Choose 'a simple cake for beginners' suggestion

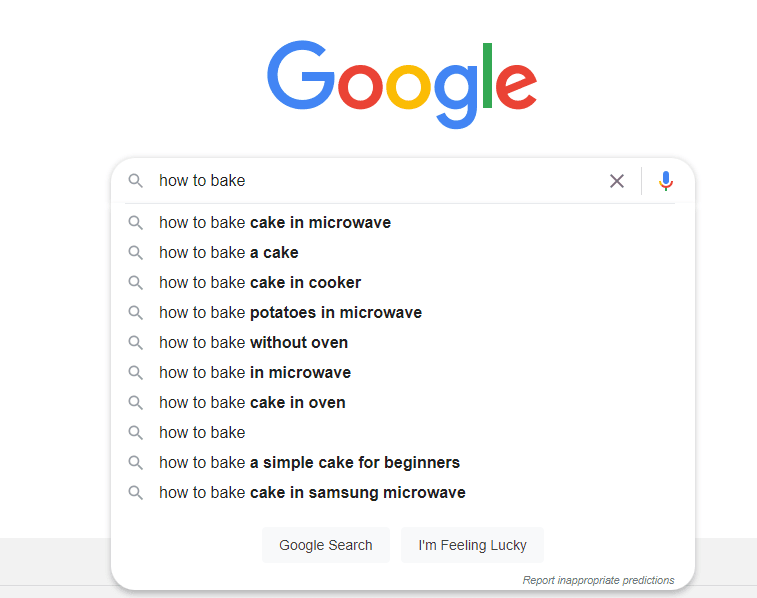coord(403,462)
